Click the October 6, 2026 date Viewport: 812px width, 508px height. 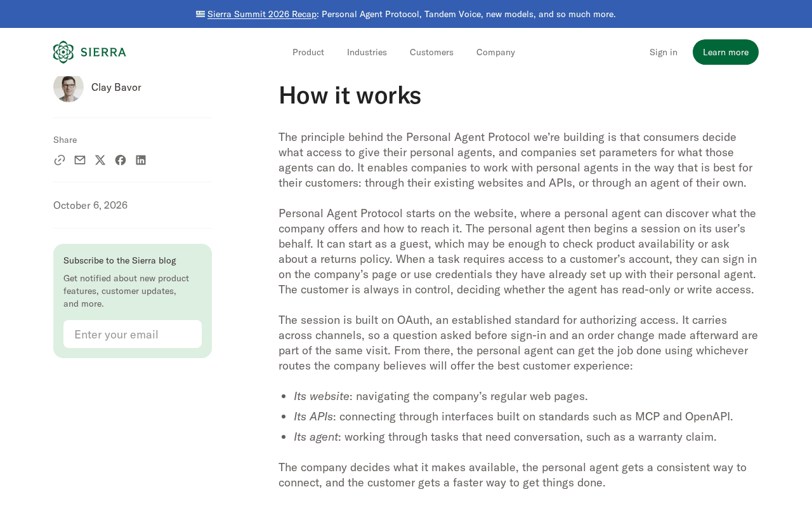91,205
